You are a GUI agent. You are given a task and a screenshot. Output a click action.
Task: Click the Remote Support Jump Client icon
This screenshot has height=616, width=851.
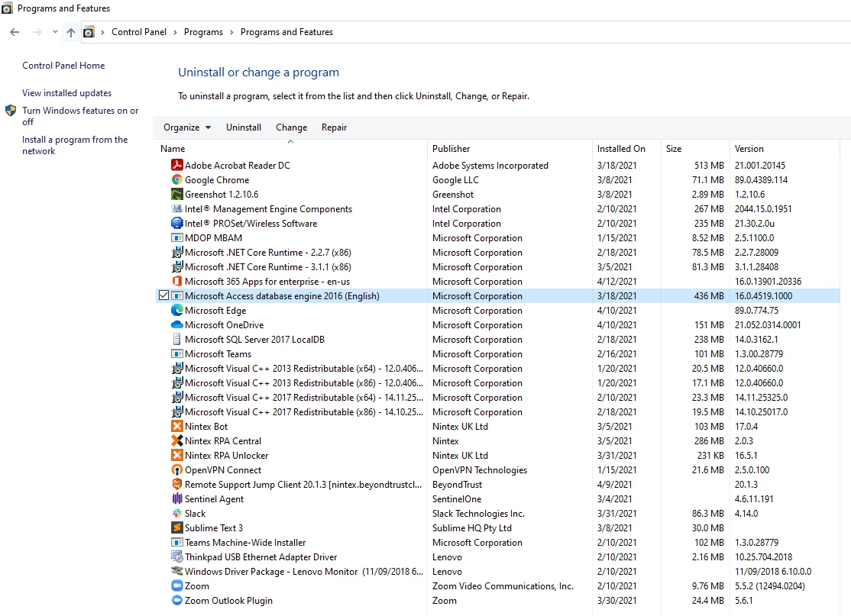tap(177, 484)
